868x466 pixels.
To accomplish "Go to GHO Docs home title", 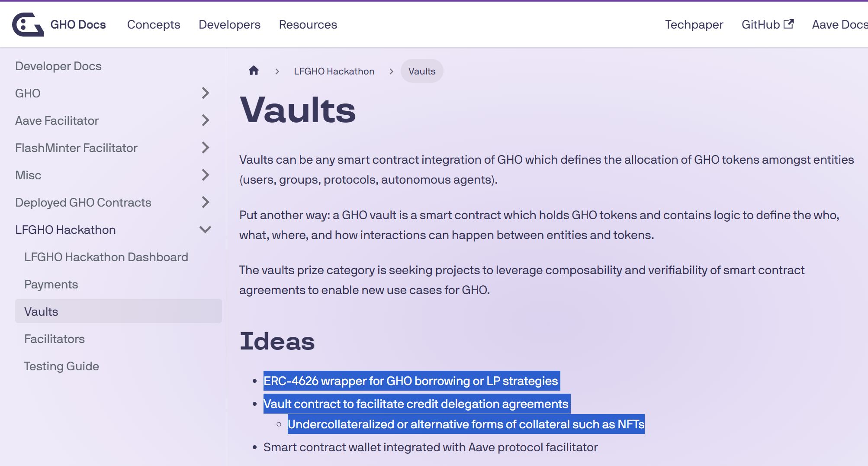I will click(78, 25).
